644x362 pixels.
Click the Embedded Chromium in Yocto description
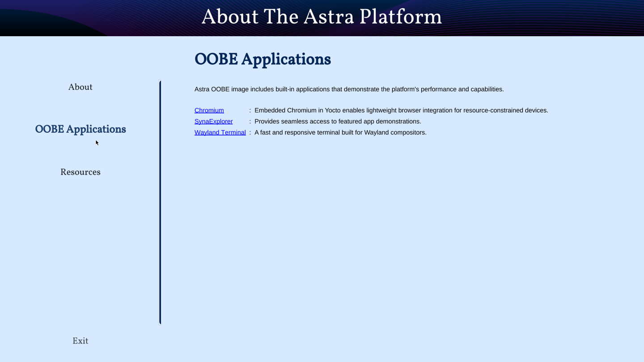coord(401,110)
